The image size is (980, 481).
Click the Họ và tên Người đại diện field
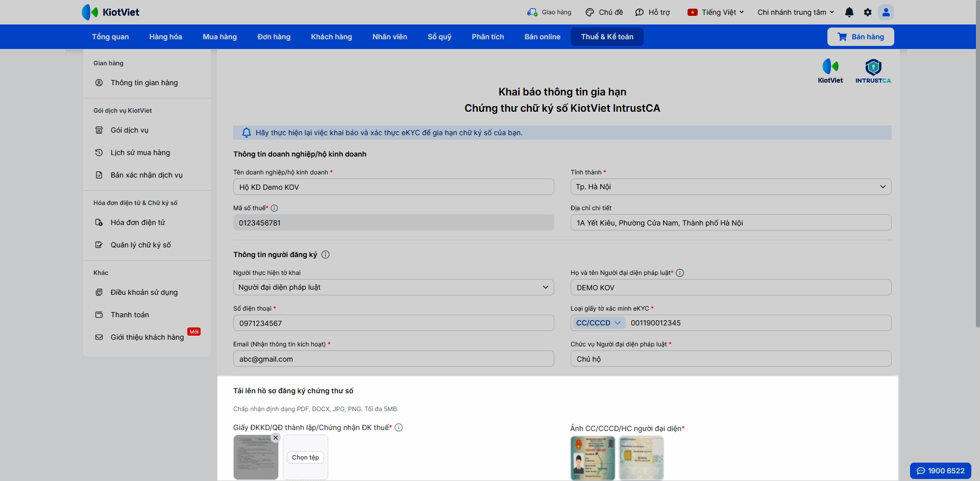731,287
